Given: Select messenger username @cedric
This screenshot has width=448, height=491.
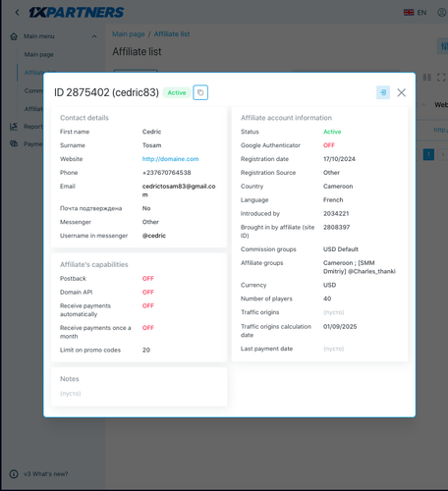Looking at the screenshot, I should point(154,236).
